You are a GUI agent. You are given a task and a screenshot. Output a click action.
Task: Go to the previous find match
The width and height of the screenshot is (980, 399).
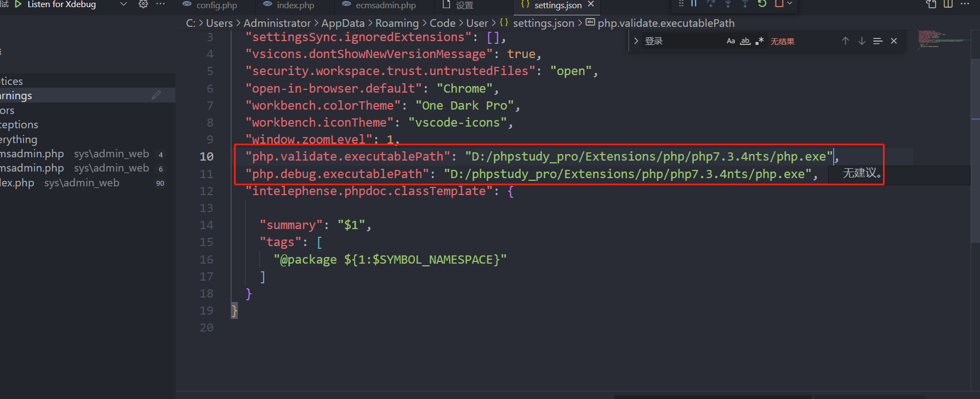[845, 41]
